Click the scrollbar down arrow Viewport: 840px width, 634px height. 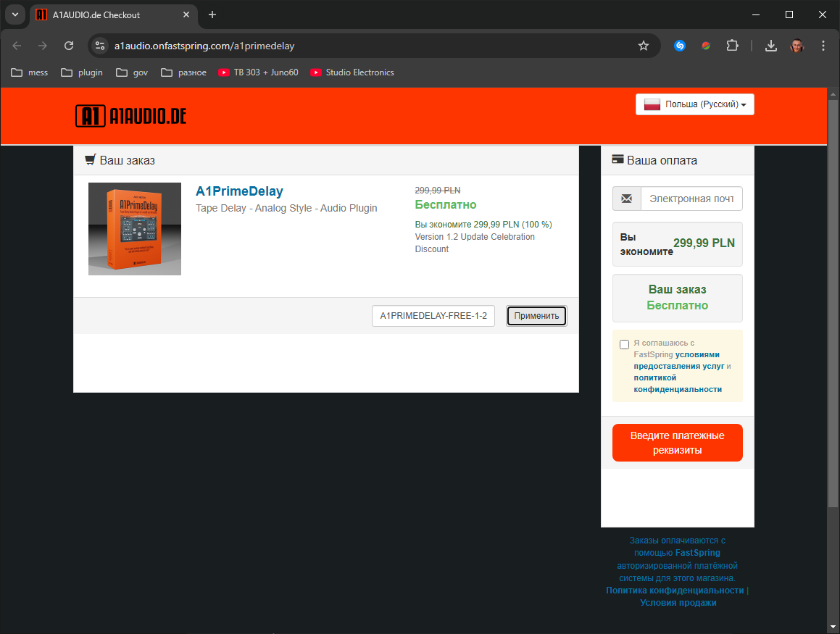833,627
